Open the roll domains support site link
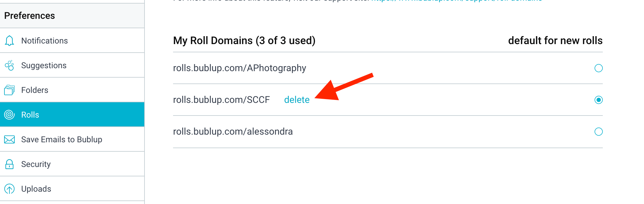Viewport: 644px width, 204px height. [x=456, y=1]
